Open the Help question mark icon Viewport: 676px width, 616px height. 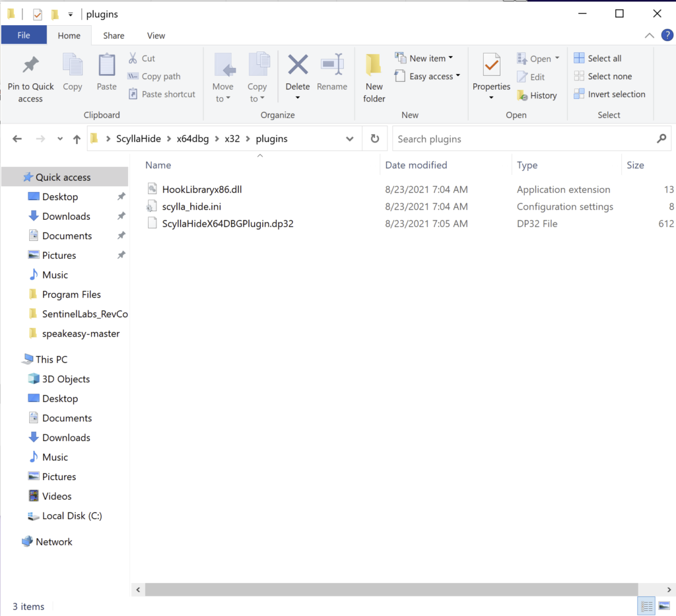(667, 36)
